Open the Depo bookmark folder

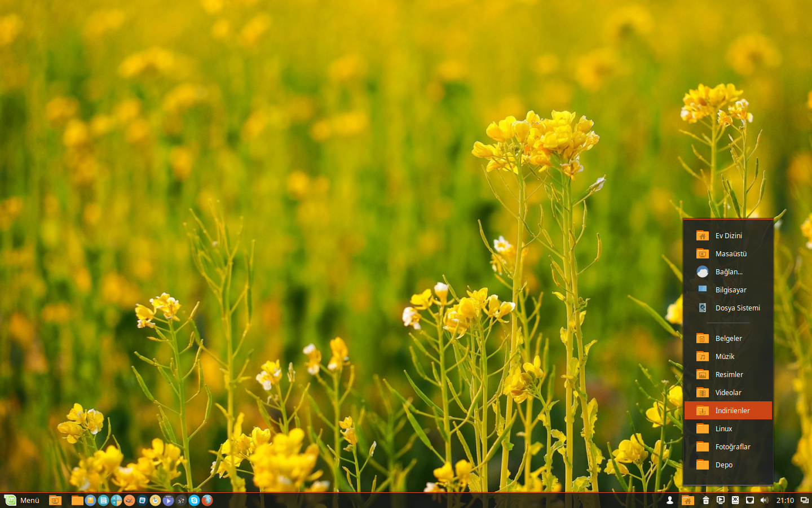point(728,465)
